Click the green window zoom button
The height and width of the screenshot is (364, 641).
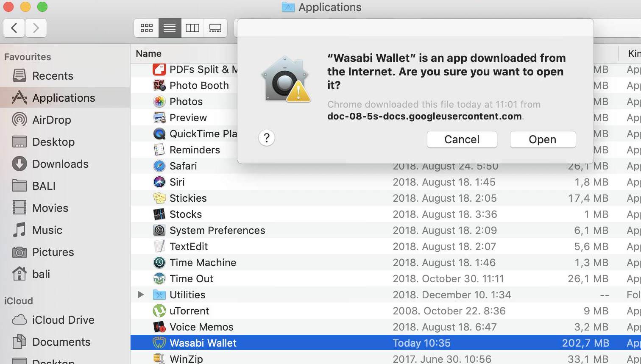[x=42, y=7]
